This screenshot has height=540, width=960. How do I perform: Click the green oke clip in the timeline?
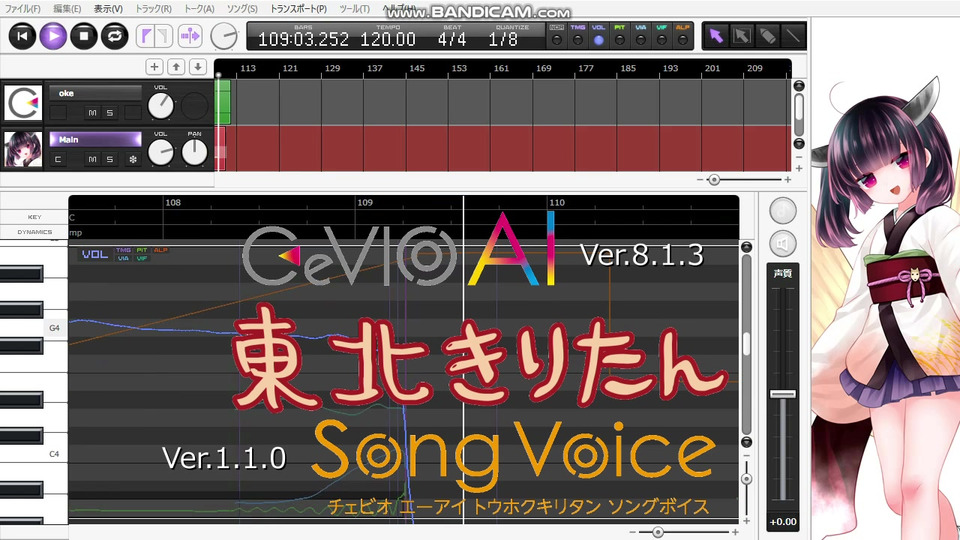click(223, 102)
